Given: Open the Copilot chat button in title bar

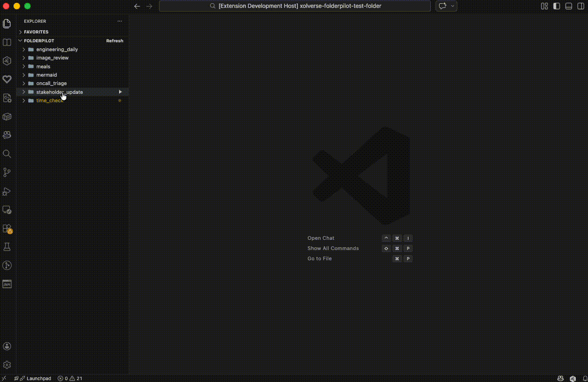Looking at the screenshot, I should tap(443, 6).
